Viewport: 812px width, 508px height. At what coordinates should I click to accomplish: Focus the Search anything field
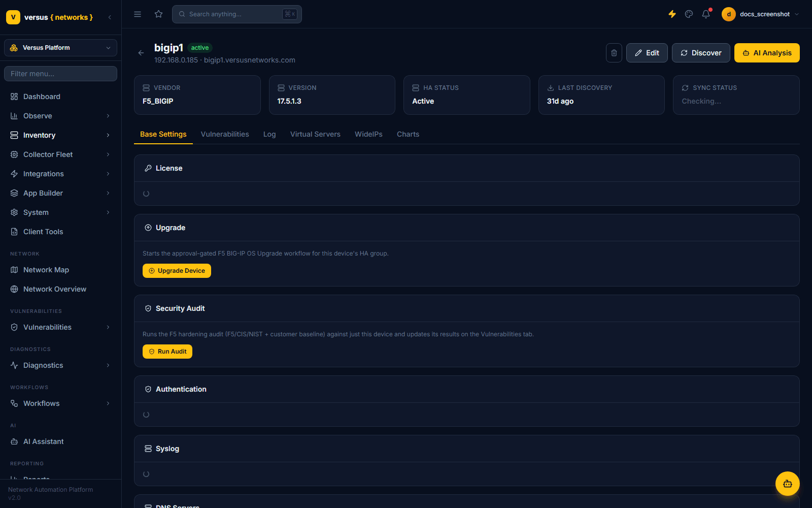tap(237, 14)
